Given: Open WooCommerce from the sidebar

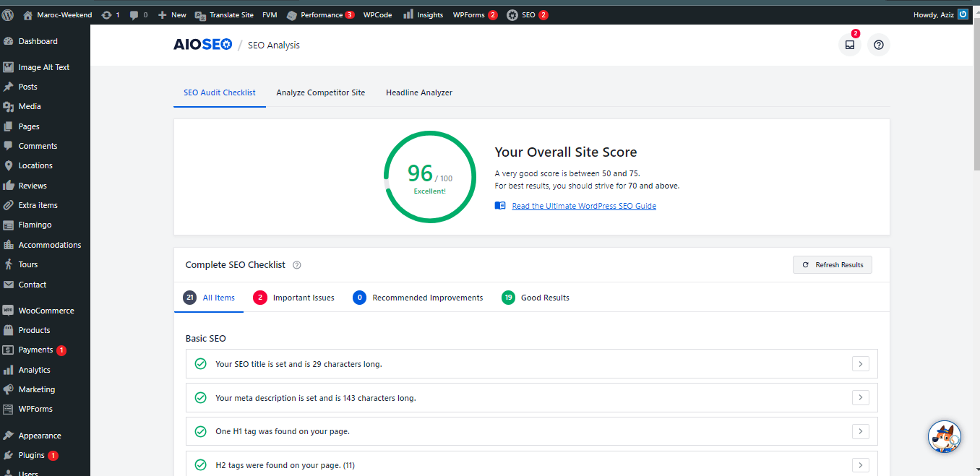Looking at the screenshot, I should click(x=46, y=310).
